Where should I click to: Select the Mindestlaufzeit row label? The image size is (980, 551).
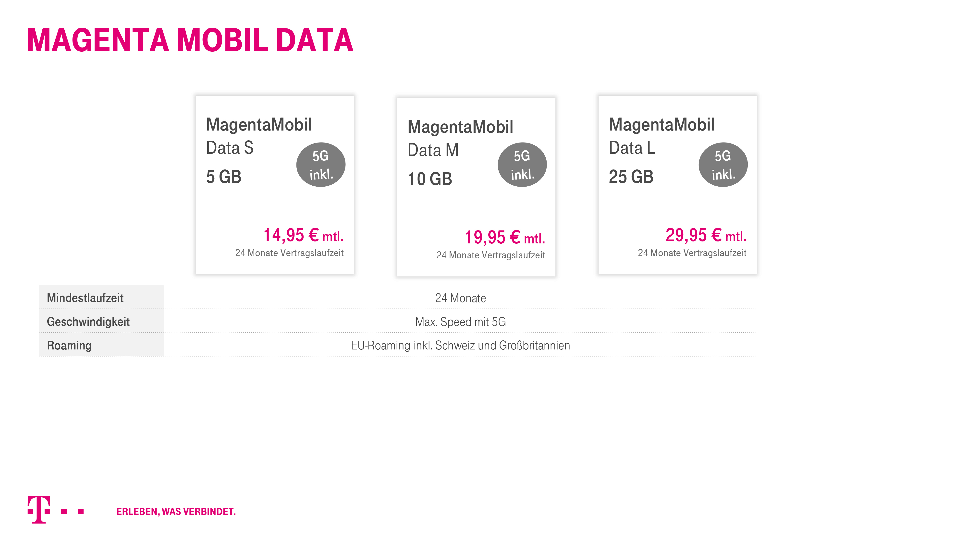pyautogui.click(x=85, y=298)
